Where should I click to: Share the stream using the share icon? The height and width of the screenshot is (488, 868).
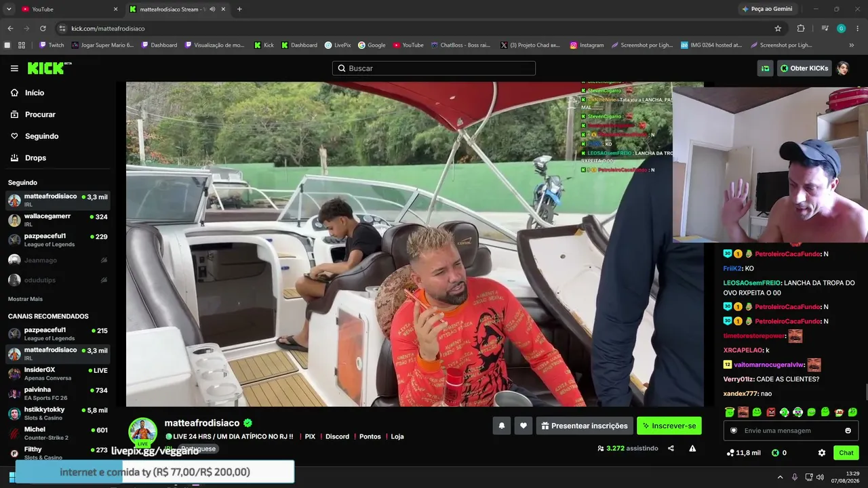[671, 448]
